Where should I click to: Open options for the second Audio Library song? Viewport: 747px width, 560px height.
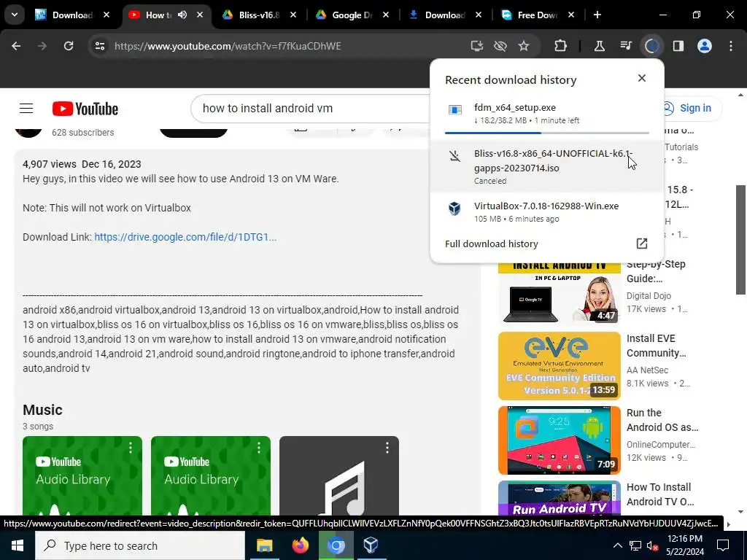click(x=259, y=448)
